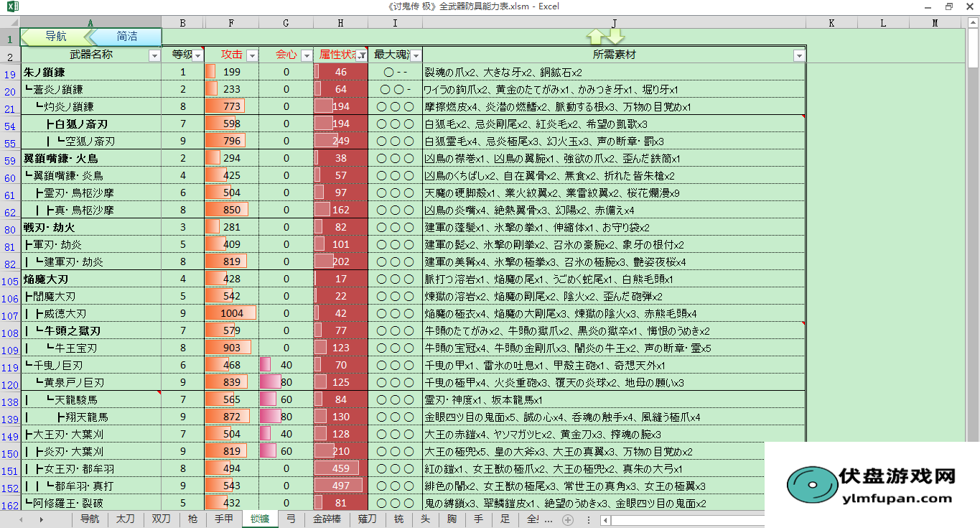Select the 威徳大刃 weapon name cell

click(90, 313)
